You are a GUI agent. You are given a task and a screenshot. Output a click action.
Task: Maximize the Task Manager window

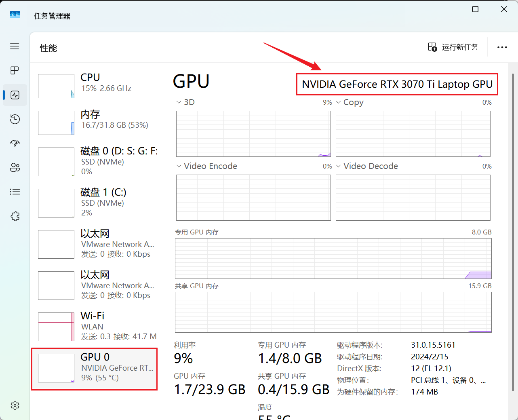[476, 9]
